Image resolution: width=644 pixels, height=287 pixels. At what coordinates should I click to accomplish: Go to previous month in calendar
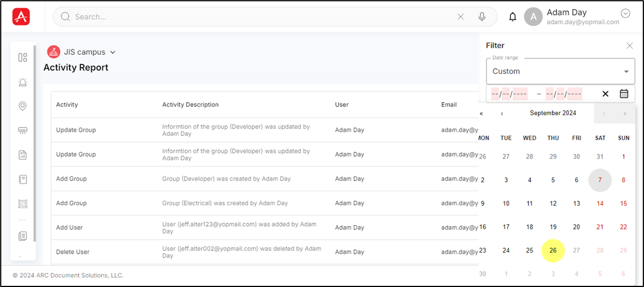(x=502, y=113)
